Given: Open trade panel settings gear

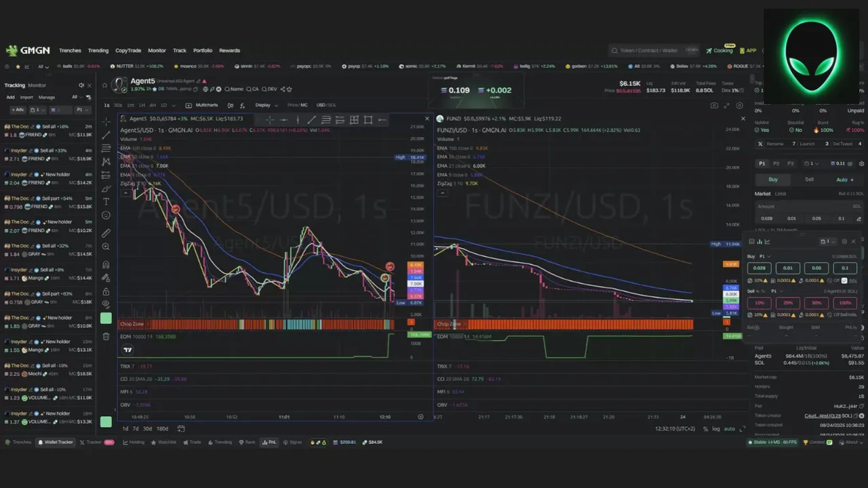Looking at the screenshot, I should pyautogui.click(x=861, y=163).
